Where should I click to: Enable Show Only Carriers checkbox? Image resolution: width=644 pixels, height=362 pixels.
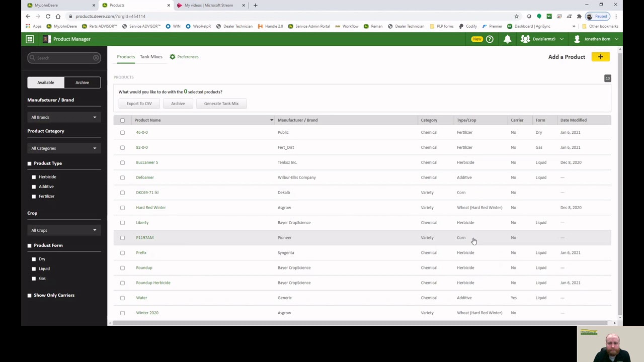click(29, 295)
